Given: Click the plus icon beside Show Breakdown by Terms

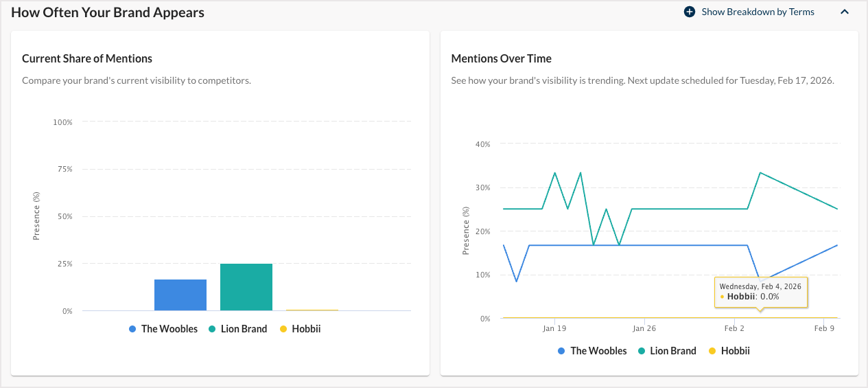Looking at the screenshot, I should click(x=690, y=12).
